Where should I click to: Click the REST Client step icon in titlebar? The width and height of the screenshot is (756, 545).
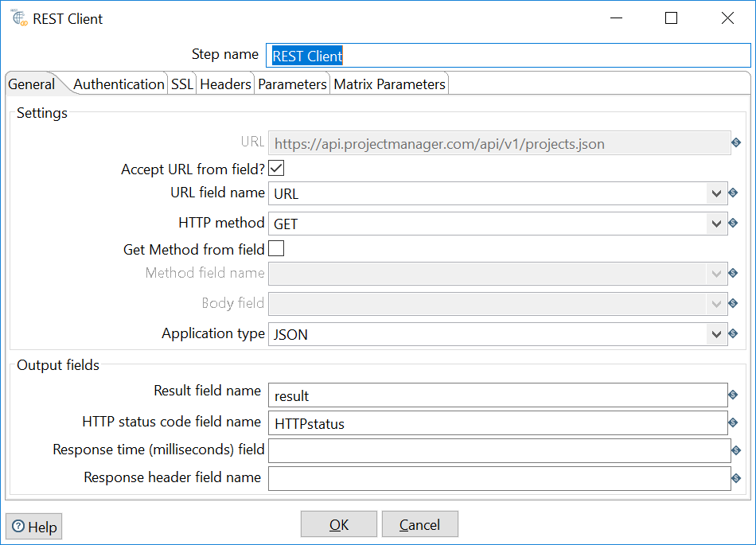point(18,18)
